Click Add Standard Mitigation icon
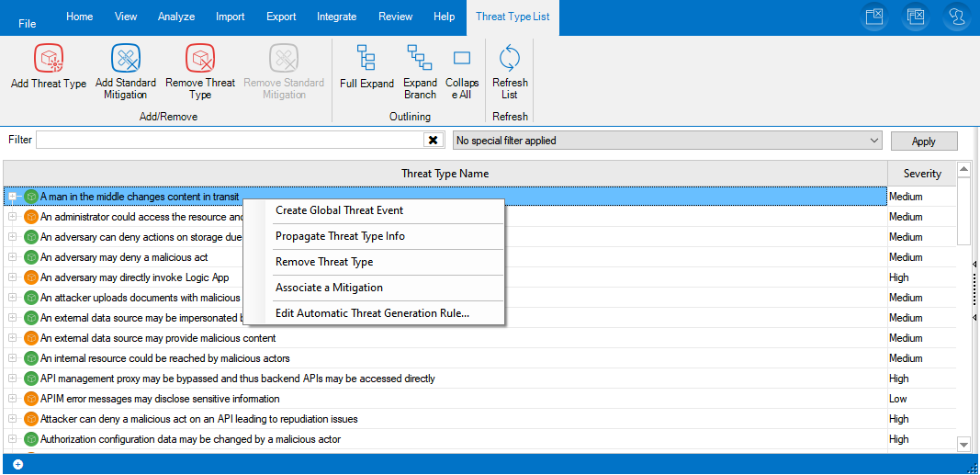This screenshot has height=475, width=980. click(x=126, y=60)
